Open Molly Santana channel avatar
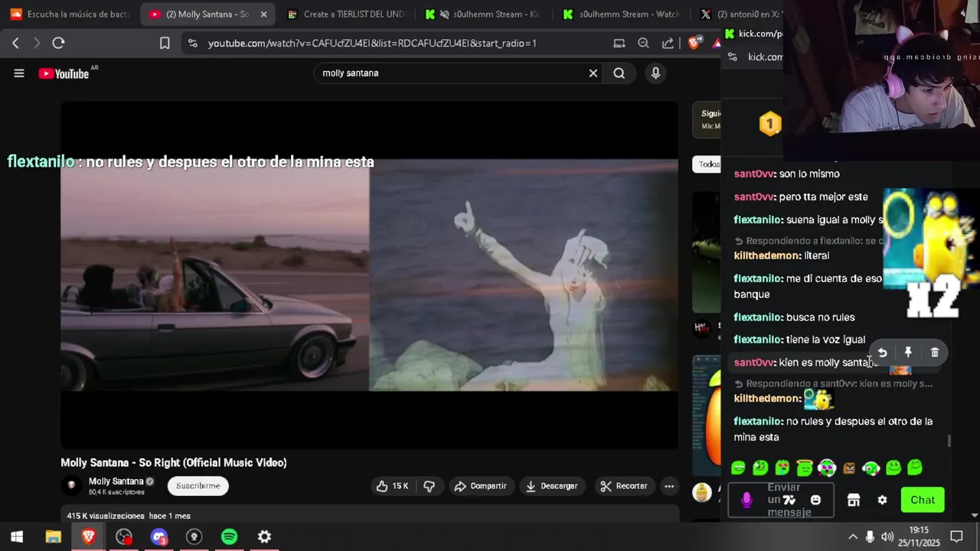The image size is (980, 551). coord(72,486)
